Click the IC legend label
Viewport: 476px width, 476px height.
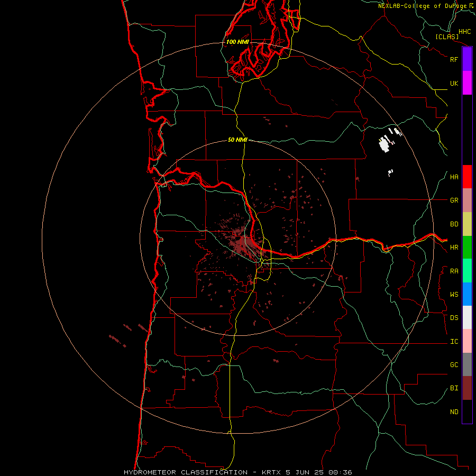(x=454, y=342)
